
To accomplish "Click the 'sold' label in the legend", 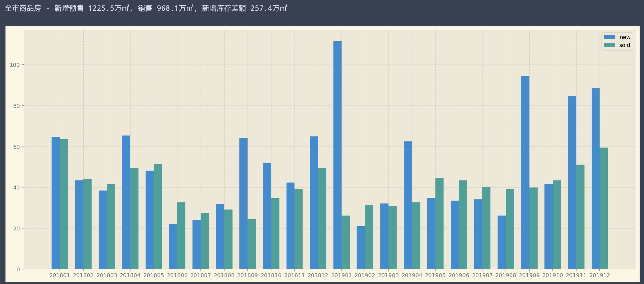I will (x=625, y=45).
